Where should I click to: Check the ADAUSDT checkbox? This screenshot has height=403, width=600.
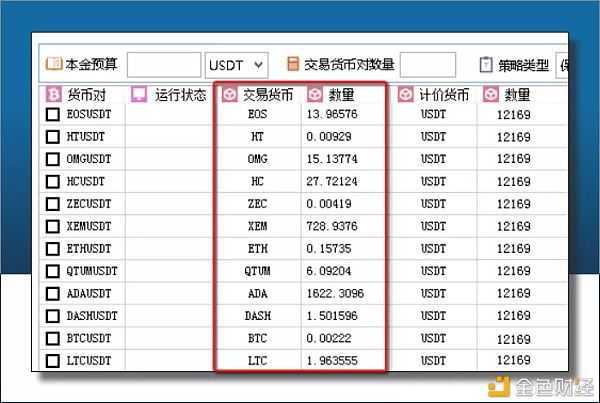click(x=53, y=294)
